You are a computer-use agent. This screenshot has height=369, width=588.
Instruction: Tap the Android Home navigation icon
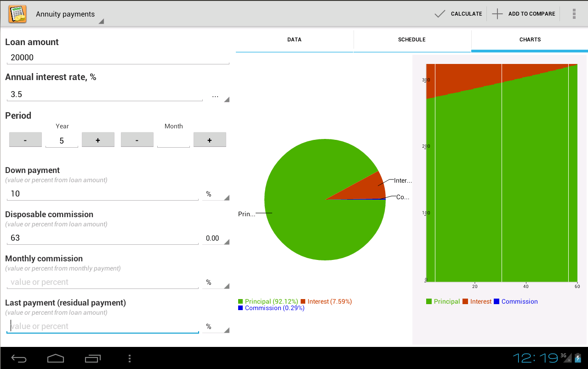(56, 358)
